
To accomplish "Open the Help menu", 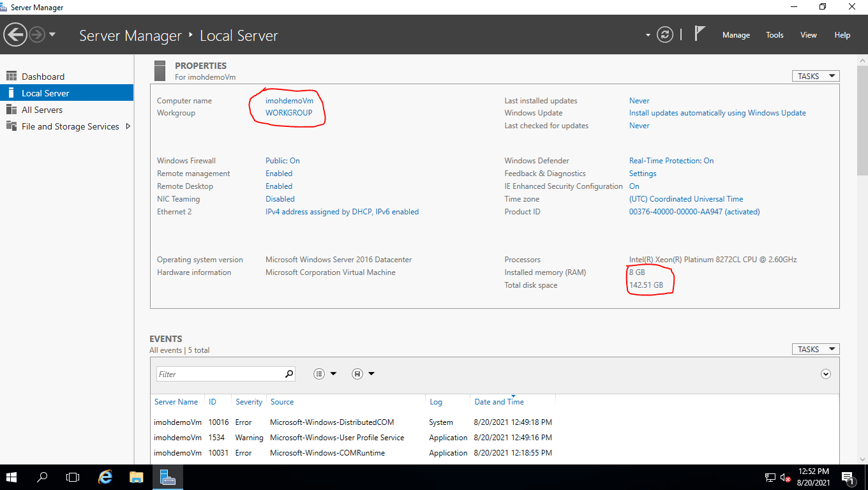I will click(842, 35).
